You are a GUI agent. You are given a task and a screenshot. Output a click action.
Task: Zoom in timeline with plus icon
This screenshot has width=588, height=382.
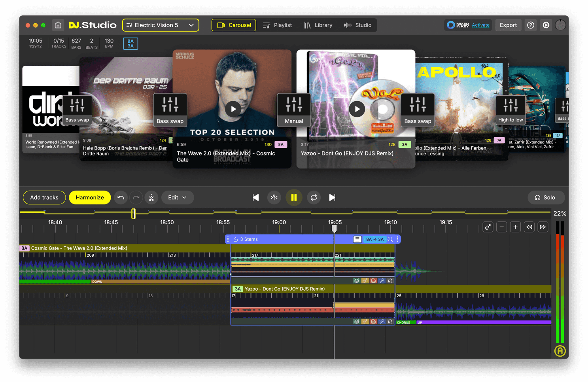(x=515, y=227)
